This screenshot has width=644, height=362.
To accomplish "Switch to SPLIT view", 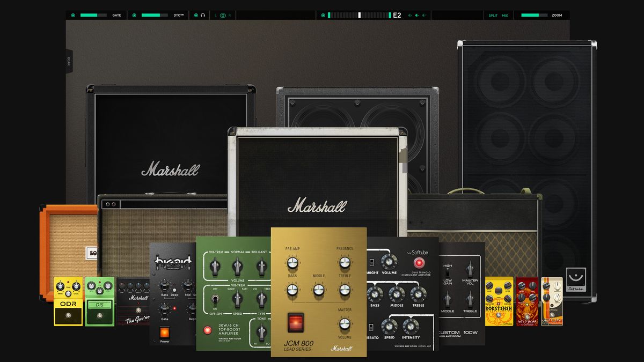I will point(493,14).
